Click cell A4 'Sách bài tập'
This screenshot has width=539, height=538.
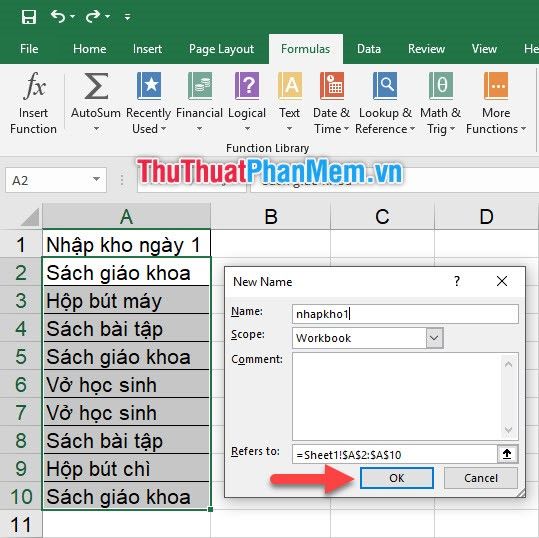[x=126, y=328]
